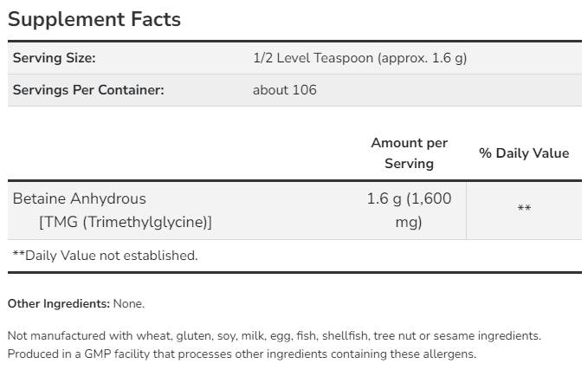The height and width of the screenshot is (370, 588).
Task: Click the "Daily Value not established" footnote
Action: (105, 255)
